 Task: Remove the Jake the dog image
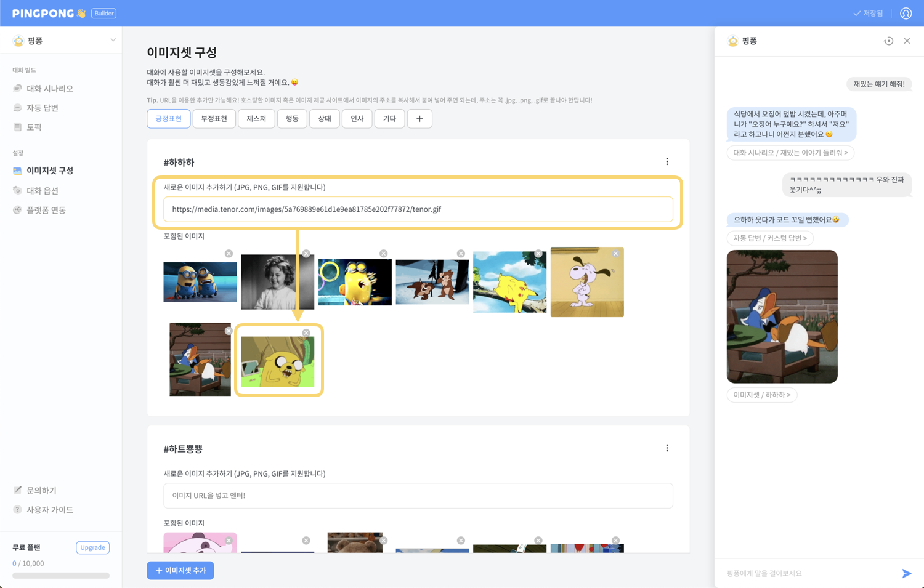(x=306, y=333)
